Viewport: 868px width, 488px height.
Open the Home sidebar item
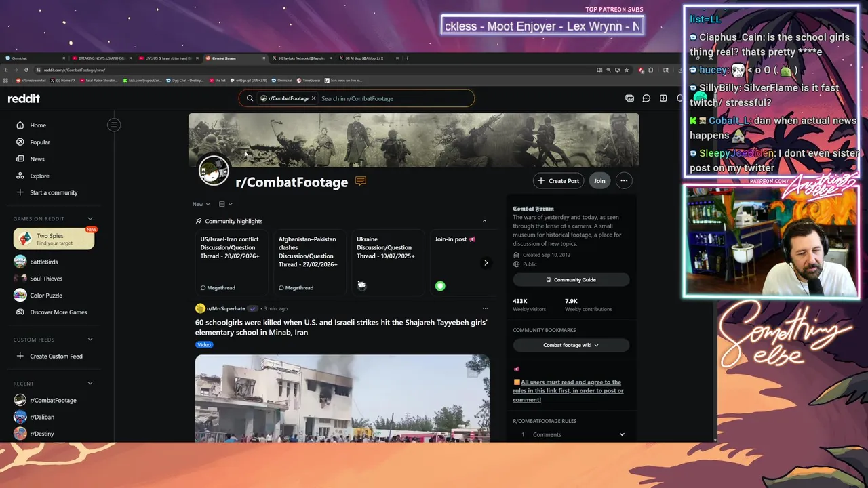point(38,125)
